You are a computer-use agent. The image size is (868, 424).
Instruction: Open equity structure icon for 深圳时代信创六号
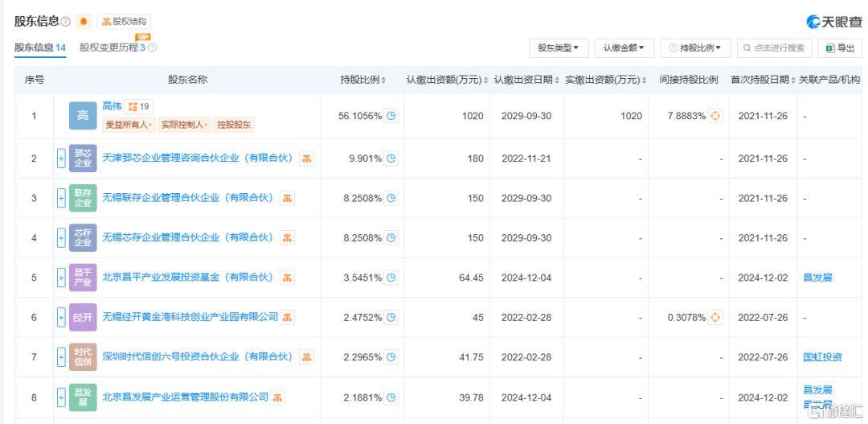click(307, 357)
